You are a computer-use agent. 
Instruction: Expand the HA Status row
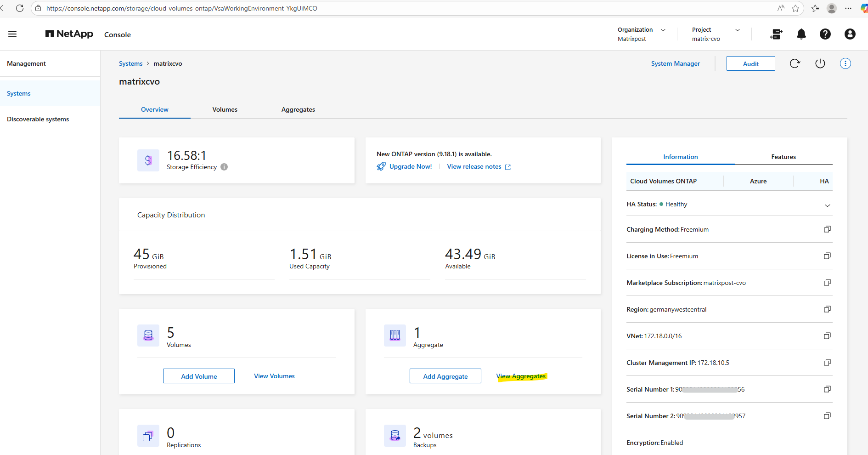coord(827,205)
